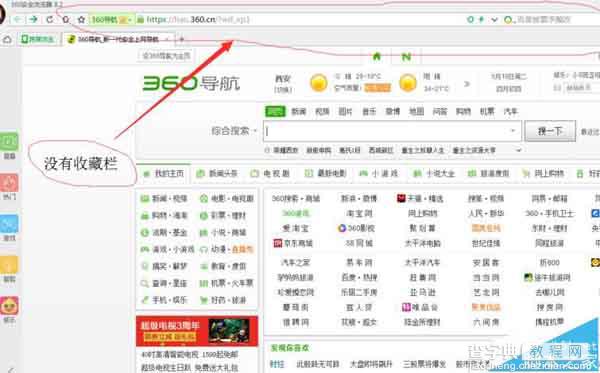Click the browser back arrow button

pyautogui.click(x=18, y=19)
